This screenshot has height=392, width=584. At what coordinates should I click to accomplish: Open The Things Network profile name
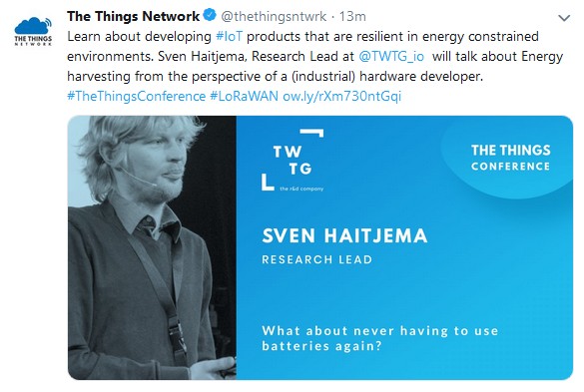134,16
